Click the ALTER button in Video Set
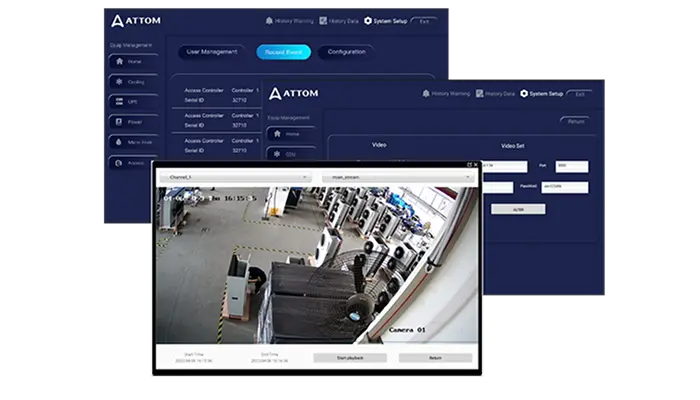The image size is (700, 400). click(x=518, y=209)
